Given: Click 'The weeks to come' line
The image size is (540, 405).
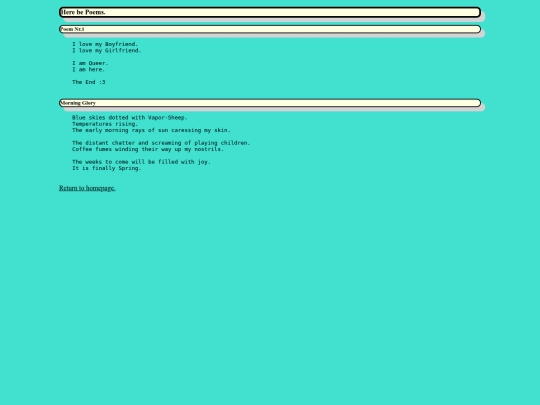Looking at the screenshot, I should pos(141,162).
